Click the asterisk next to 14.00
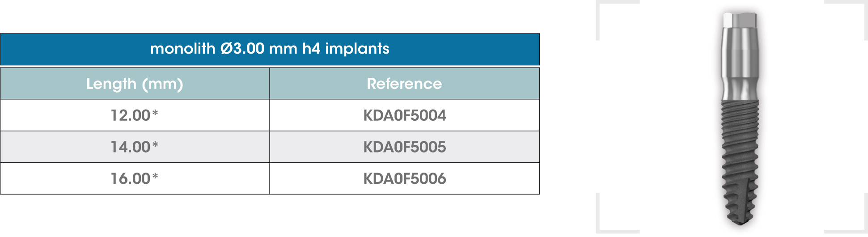868x237 pixels. point(155,144)
